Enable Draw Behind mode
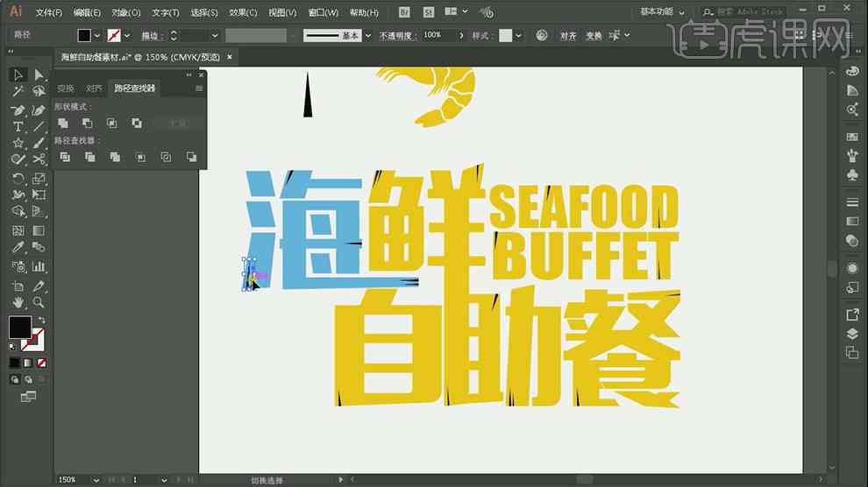 (x=28, y=380)
